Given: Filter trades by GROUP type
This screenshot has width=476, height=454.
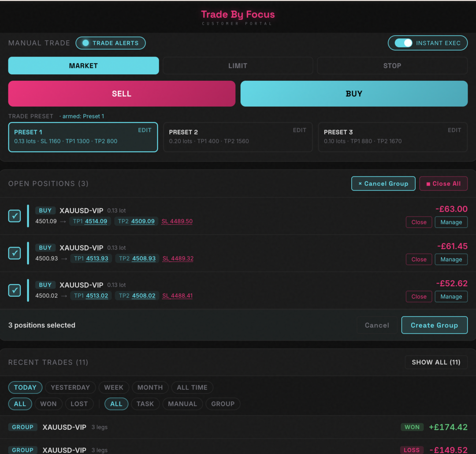Looking at the screenshot, I should pyautogui.click(x=223, y=404).
